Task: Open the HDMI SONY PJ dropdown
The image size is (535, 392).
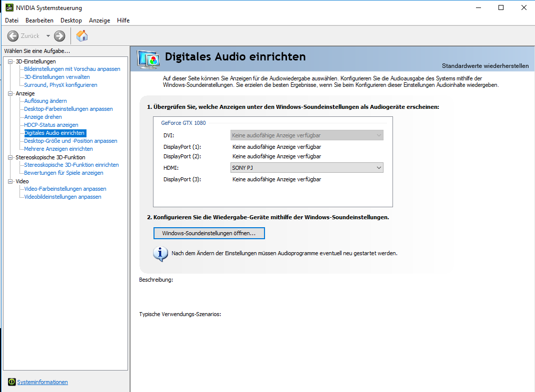Action: coord(306,168)
